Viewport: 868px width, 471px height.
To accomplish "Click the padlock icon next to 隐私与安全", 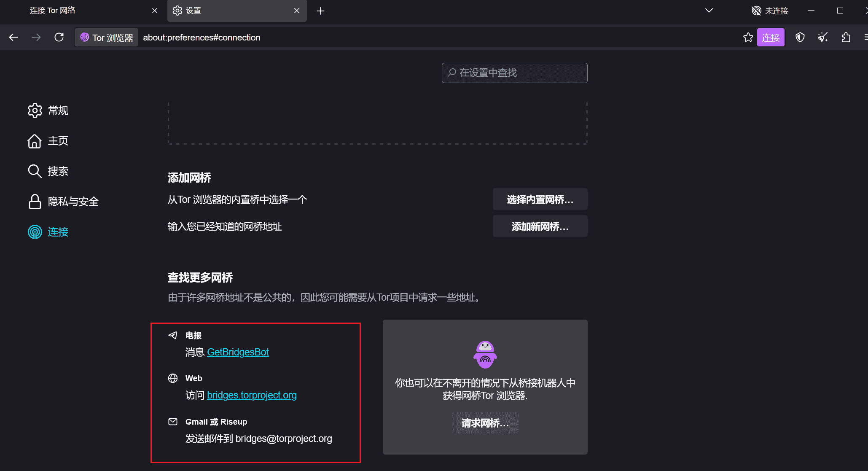I will coord(35,202).
